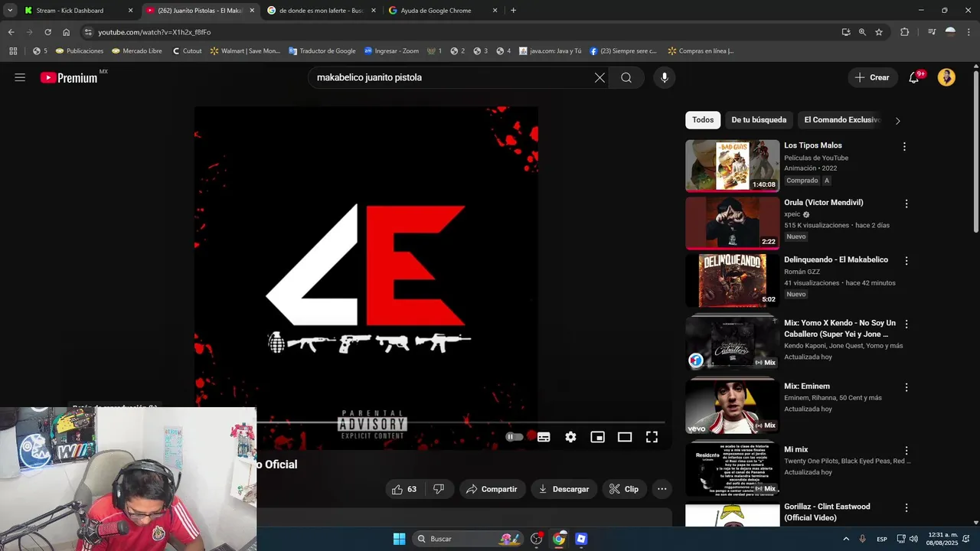Toggle subtitles in the video player
Image resolution: width=980 pixels, height=551 pixels.
tap(544, 437)
